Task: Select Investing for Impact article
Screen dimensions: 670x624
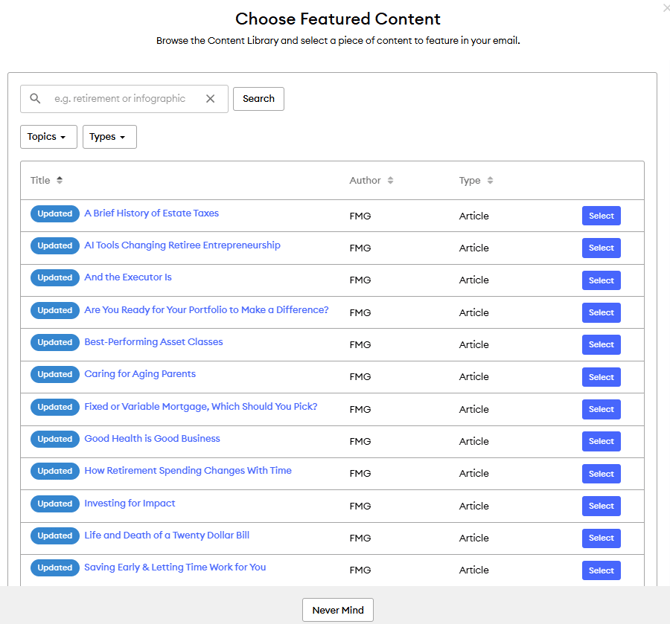Action: pyautogui.click(x=601, y=506)
